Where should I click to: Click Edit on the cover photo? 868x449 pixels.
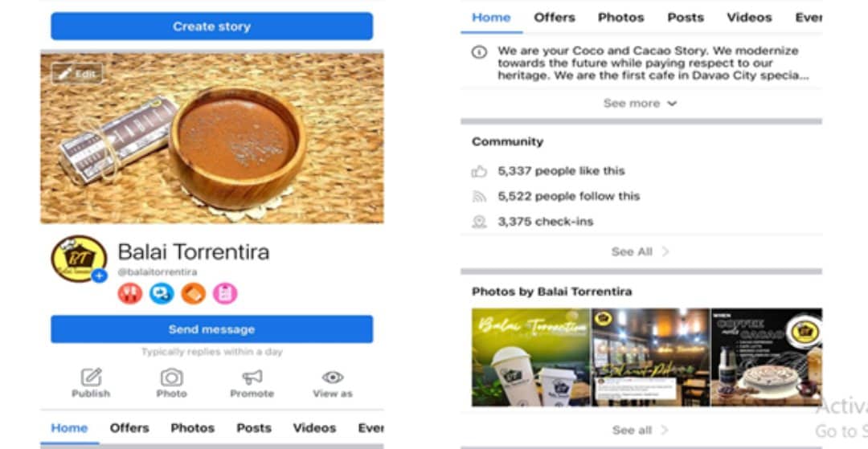pyautogui.click(x=77, y=74)
